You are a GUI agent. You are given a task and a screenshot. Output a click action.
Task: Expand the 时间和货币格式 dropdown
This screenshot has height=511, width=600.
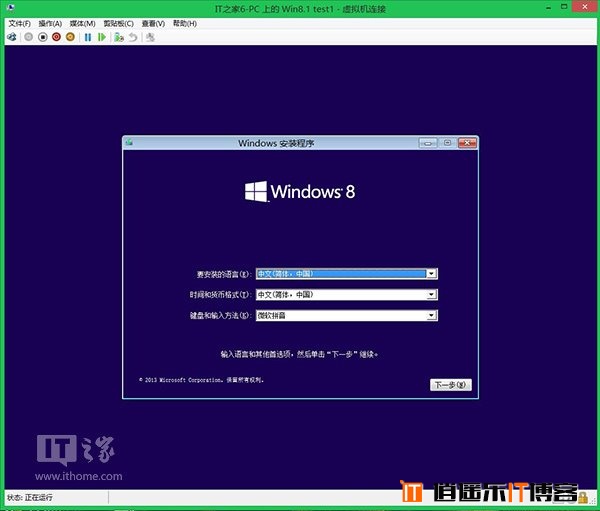pos(431,294)
